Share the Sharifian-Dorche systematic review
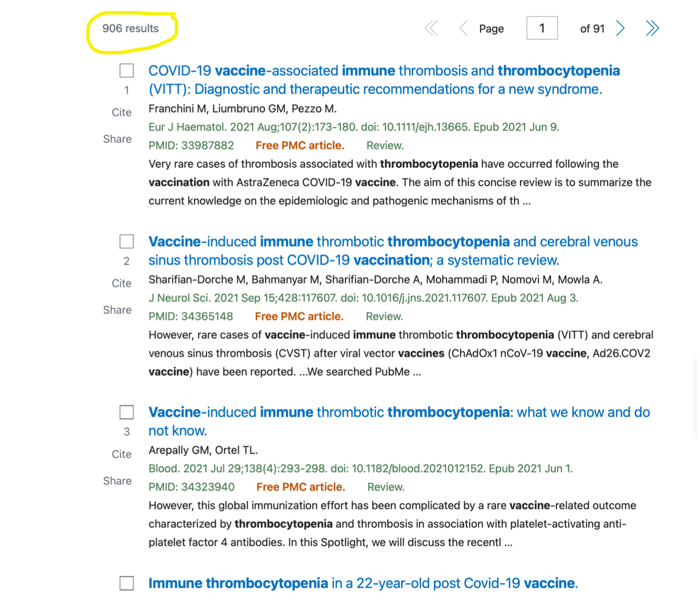 click(117, 310)
